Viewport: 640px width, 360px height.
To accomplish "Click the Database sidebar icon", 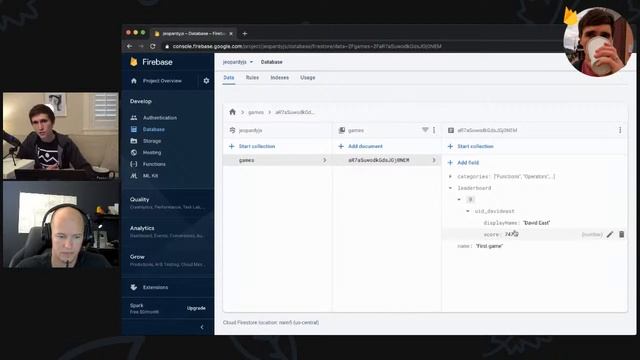I will [134, 129].
